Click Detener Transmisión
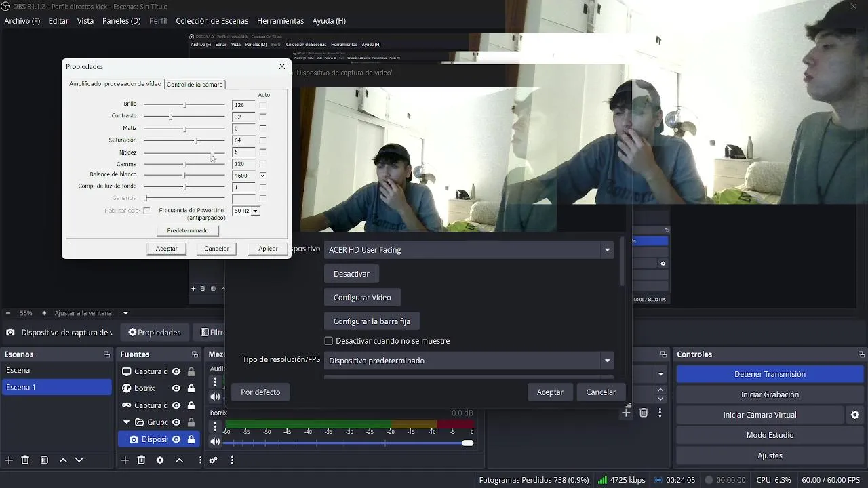The image size is (868, 488). click(770, 374)
